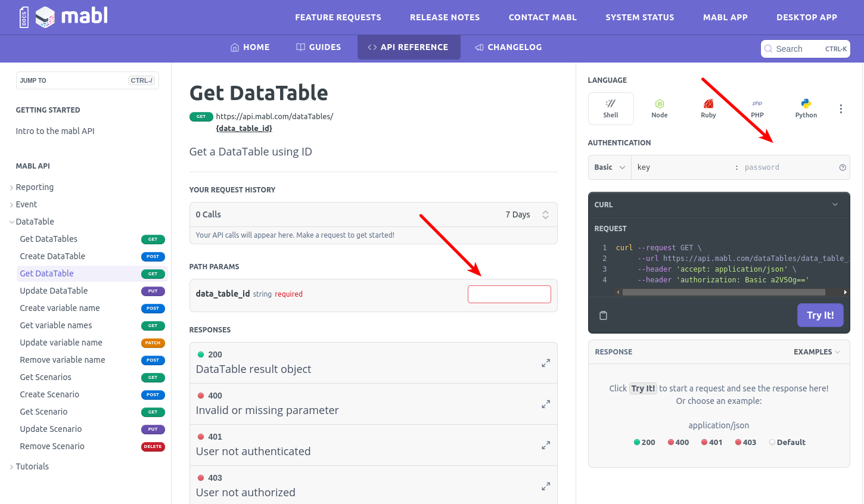This screenshot has height=504, width=864.
Task: Focus the data_table_id input field
Action: 509,294
